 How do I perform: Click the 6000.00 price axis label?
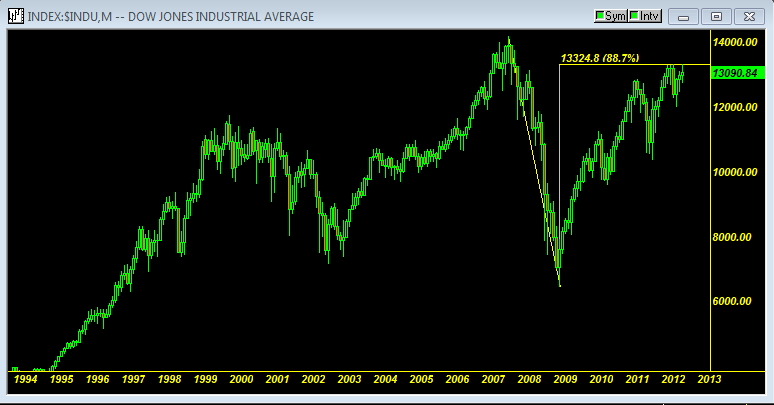tap(732, 301)
